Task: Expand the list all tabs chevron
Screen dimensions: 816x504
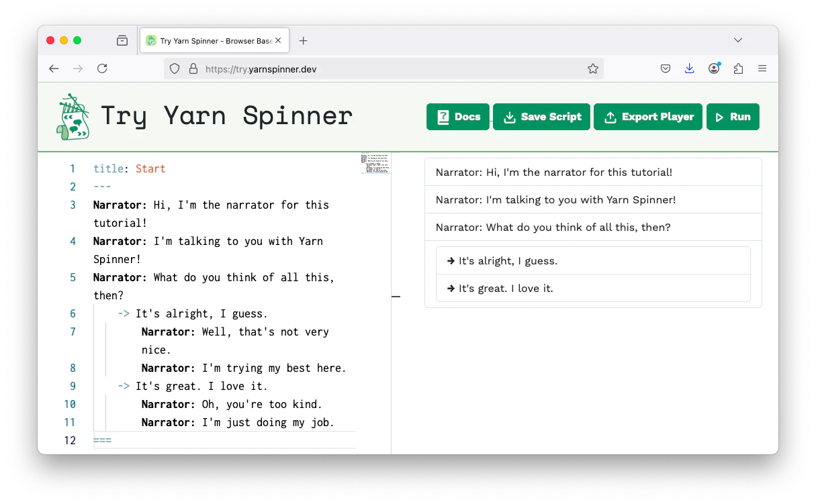Action: click(738, 40)
